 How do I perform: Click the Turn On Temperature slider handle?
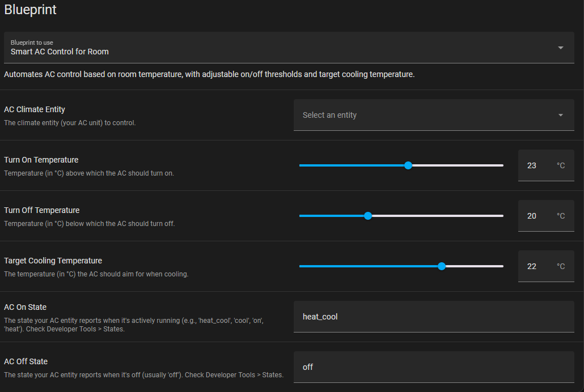tap(408, 165)
